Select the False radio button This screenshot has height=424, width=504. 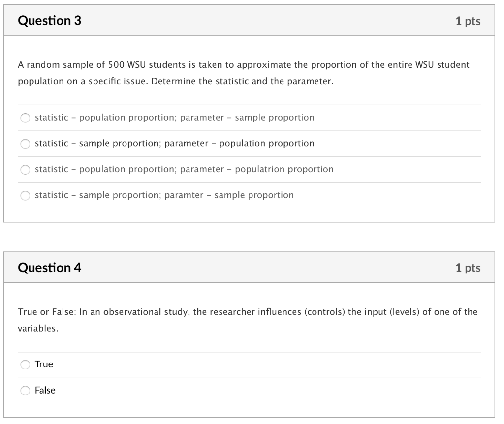point(25,391)
